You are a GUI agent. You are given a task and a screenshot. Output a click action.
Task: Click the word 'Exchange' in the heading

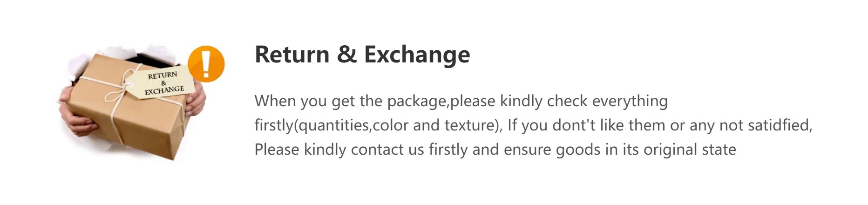coord(417,55)
